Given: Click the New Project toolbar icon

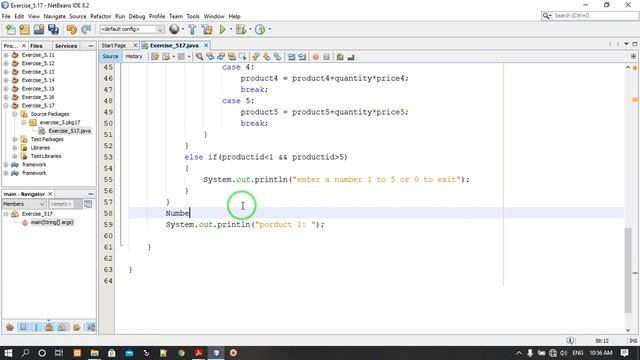Looking at the screenshot, I should click(24, 29).
